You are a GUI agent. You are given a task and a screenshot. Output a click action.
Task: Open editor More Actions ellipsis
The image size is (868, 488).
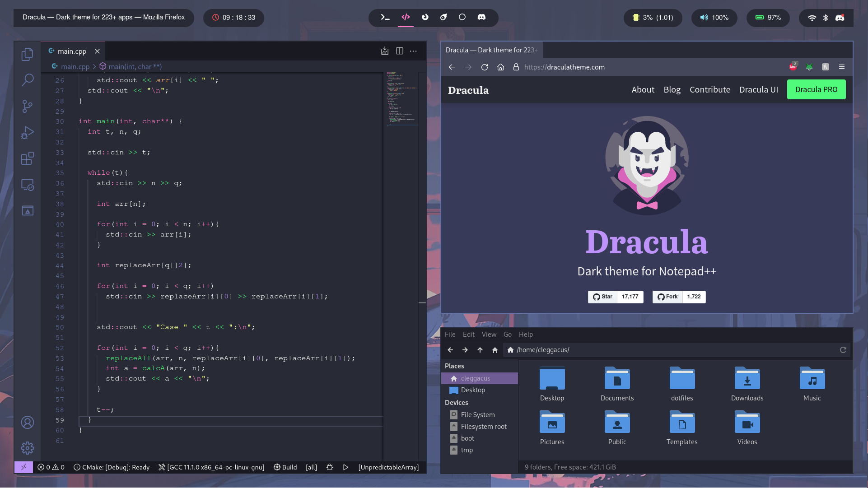point(413,51)
